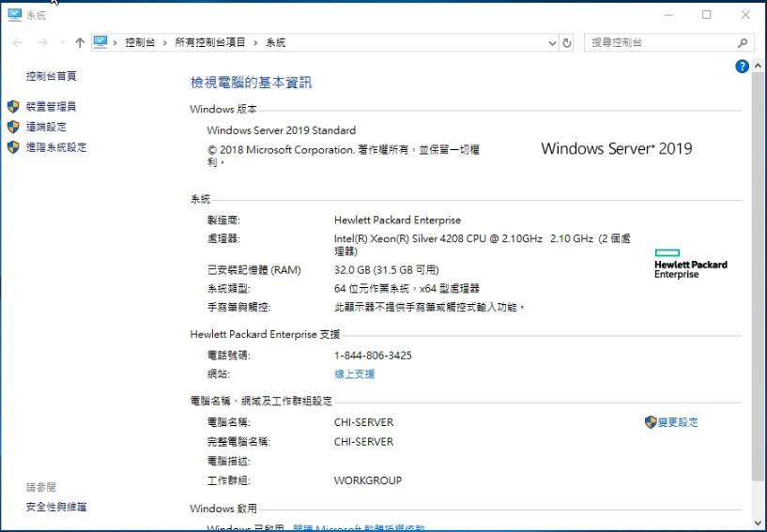
Task: Select 控制台 breadcrumb in address bar
Action: [x=140, y=42]
